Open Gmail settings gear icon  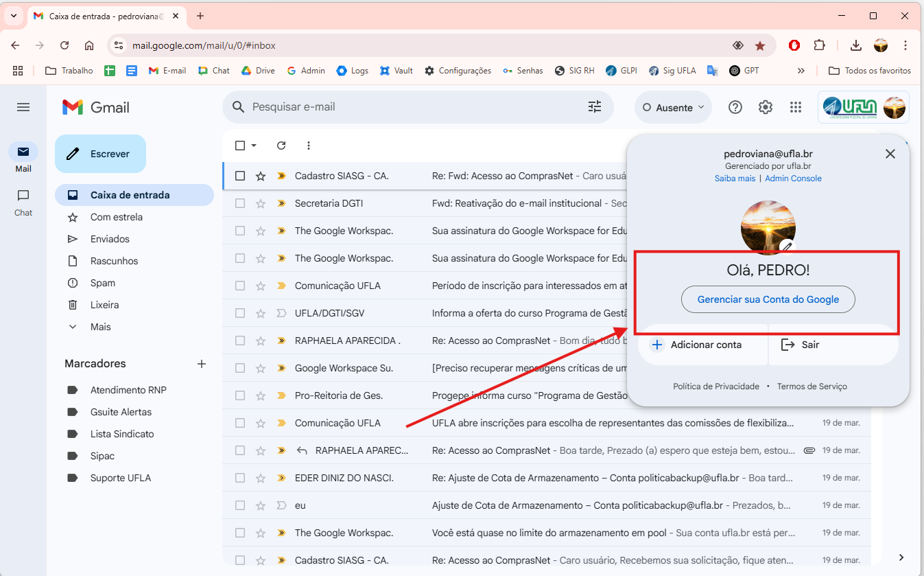(766, 107)
